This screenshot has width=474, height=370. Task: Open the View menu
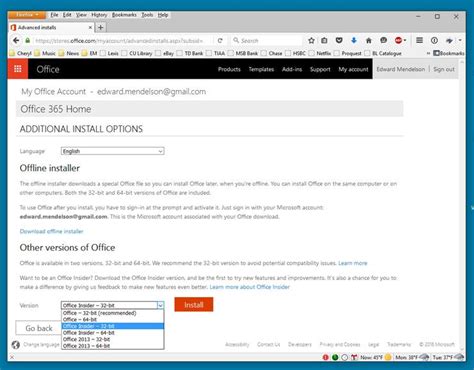tap(81, 15)
